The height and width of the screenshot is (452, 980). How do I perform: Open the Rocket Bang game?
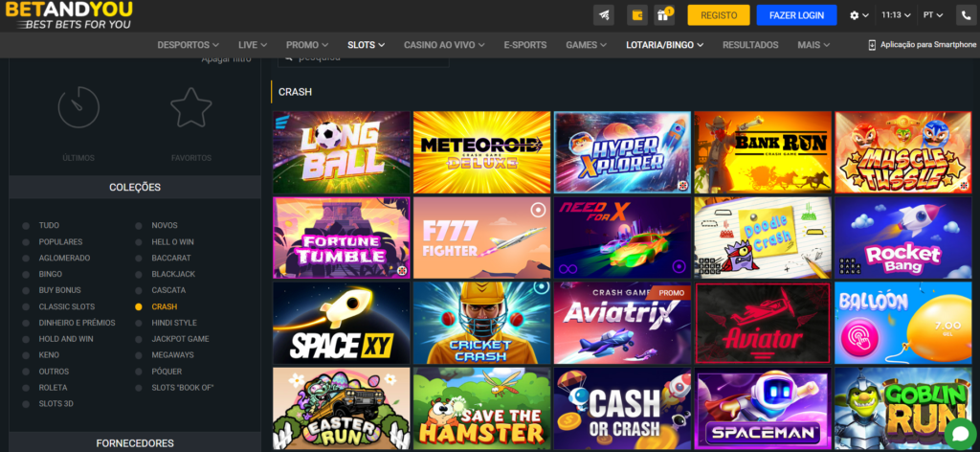click(903, 237)
